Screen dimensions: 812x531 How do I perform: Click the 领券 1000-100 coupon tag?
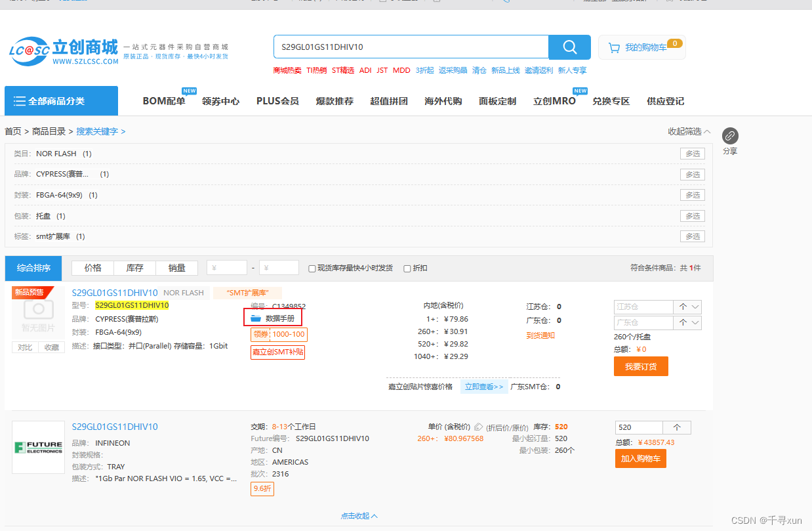coord(279,334)
